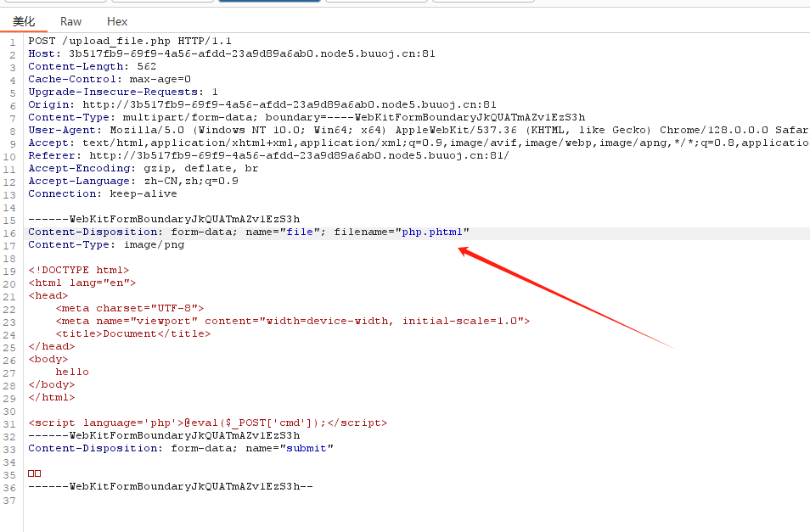
Task: Click the meta viewport line
Action: tap(293, 321)
